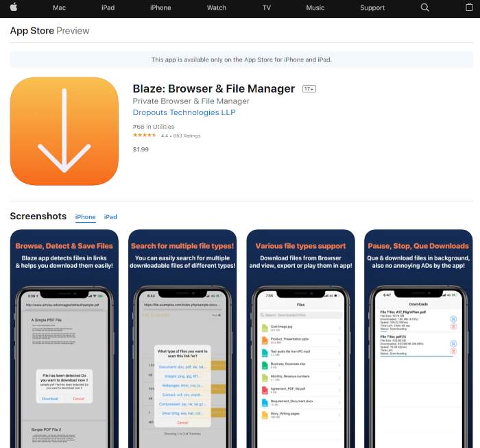Open the search magnifier icon
Image resolution: width=480 pixels, height=448 pixels.
click(x=424, y=8)
